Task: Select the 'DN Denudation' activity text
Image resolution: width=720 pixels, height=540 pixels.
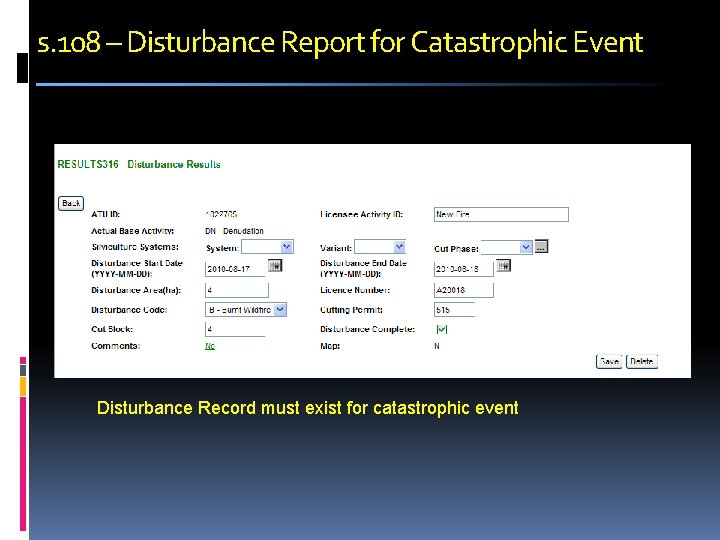Action: coord(234,231)
